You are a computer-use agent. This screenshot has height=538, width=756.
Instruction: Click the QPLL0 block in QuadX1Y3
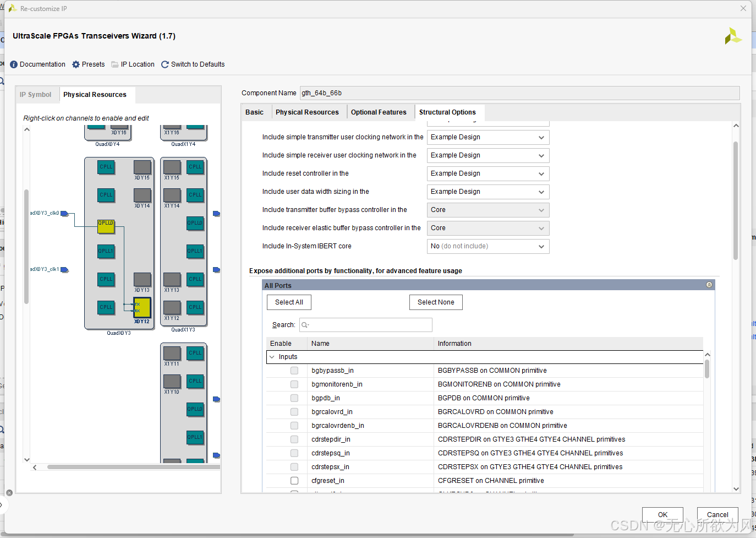point(195,223)
